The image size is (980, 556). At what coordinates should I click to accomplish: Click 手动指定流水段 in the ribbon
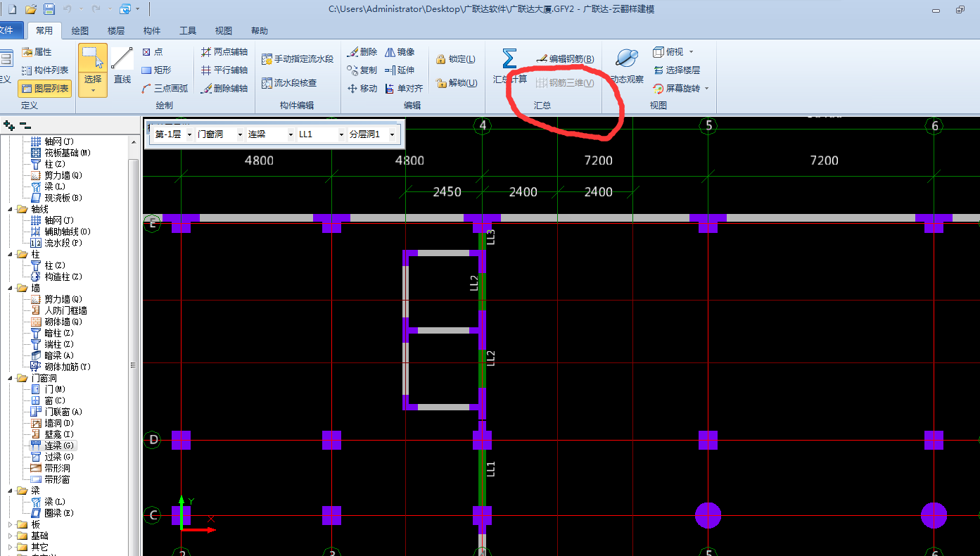298,59
